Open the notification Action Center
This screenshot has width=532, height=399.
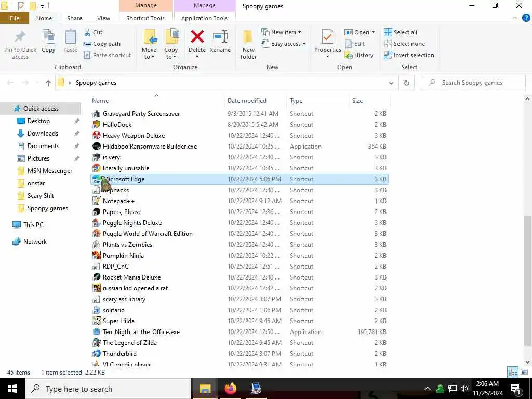click(515, 389)
